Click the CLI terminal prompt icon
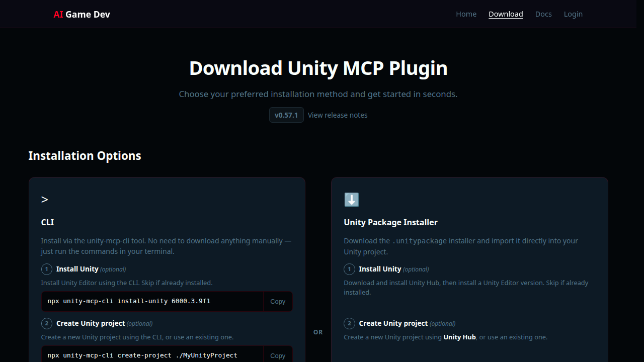644x362 pixels. [x=45, y=200]
